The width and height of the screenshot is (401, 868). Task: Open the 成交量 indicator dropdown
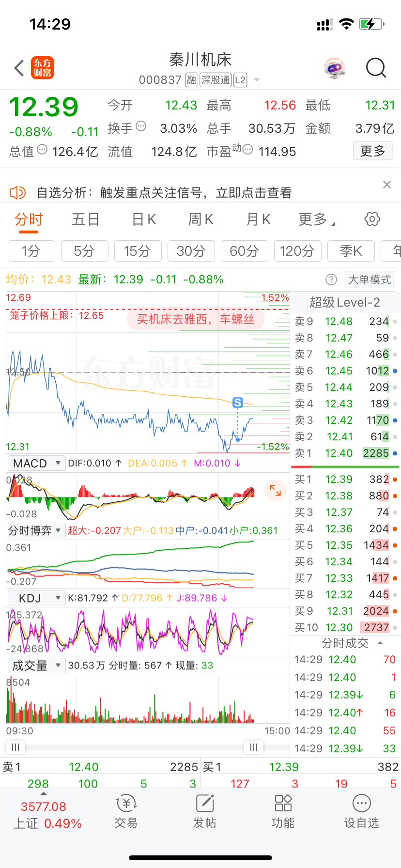coord(36,666)
